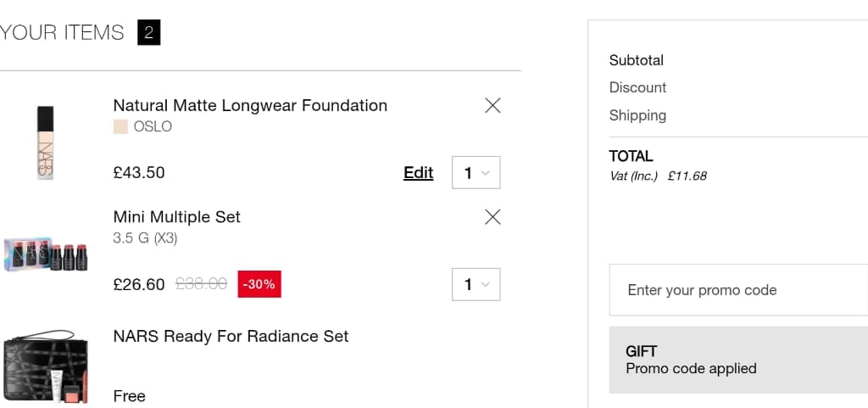Click the item count badge showing 2
The width and height of the screenshot is (868, 408).
click(x=149, y=33)
